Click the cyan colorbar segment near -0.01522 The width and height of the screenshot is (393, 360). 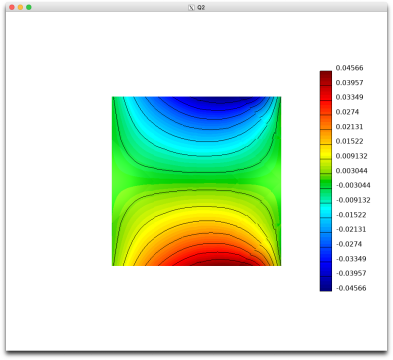326,210
